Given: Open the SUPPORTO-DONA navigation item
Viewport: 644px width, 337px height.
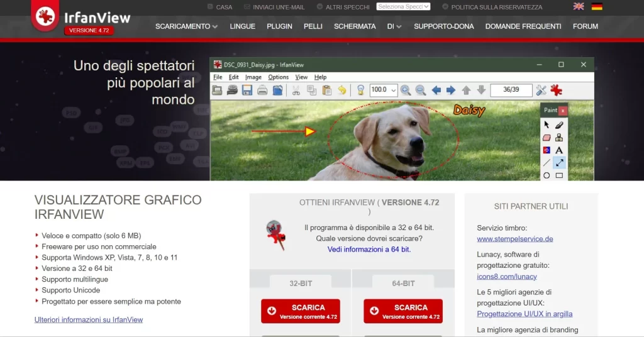Looking at the screenshot, I should [x=443, y=26].
